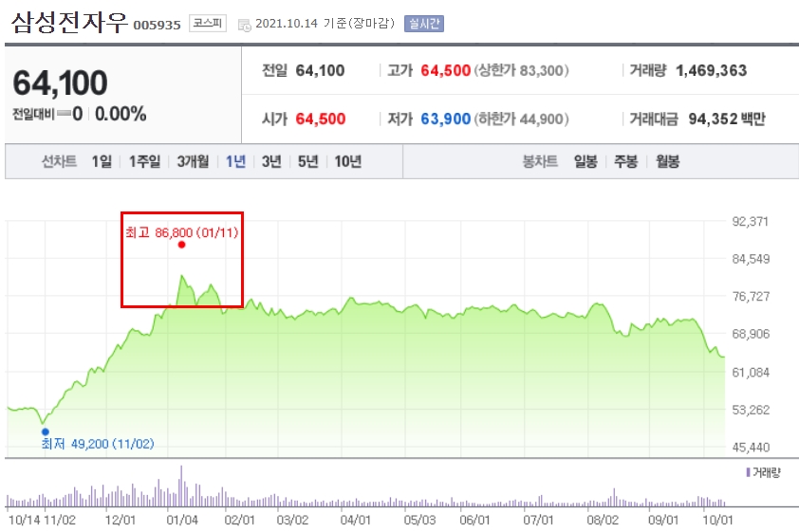Click the 거래량 value 1,469,363

712,70
